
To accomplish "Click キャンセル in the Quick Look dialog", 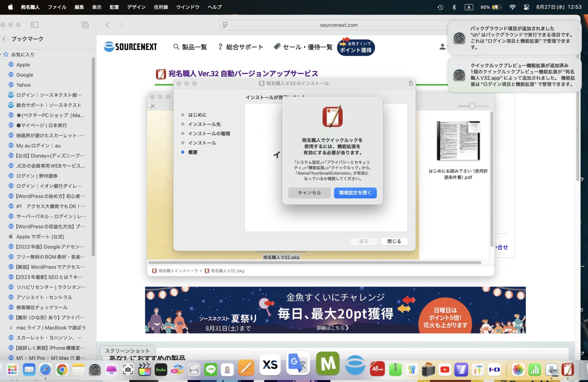I will 309,193.
